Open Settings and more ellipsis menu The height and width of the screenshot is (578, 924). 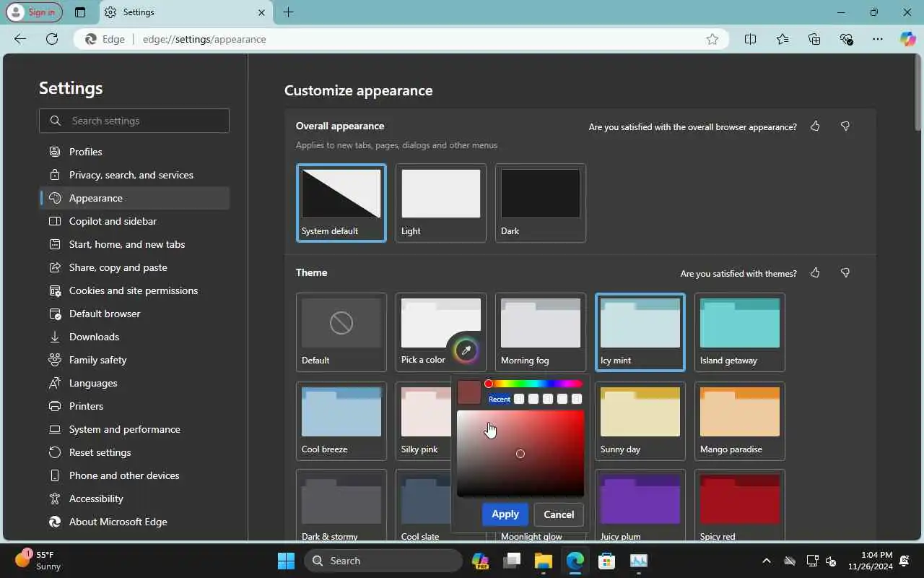click(x=877, y=39)
